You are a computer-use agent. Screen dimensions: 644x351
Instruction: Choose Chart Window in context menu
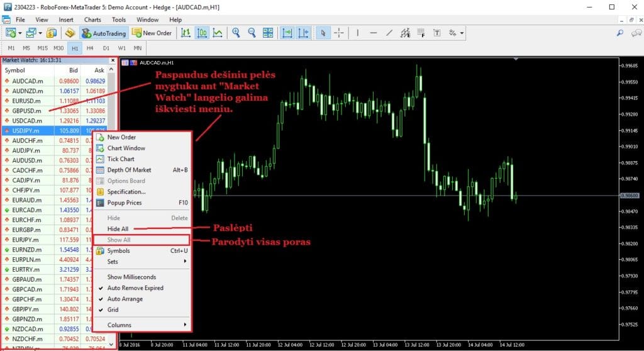click(142, 148)
